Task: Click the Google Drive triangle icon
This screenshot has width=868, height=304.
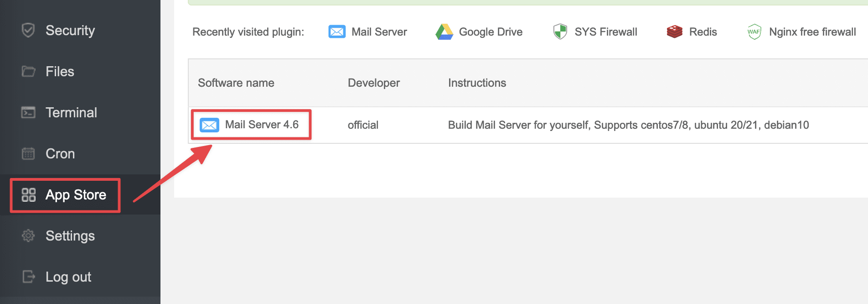Action: pos(444,32)
